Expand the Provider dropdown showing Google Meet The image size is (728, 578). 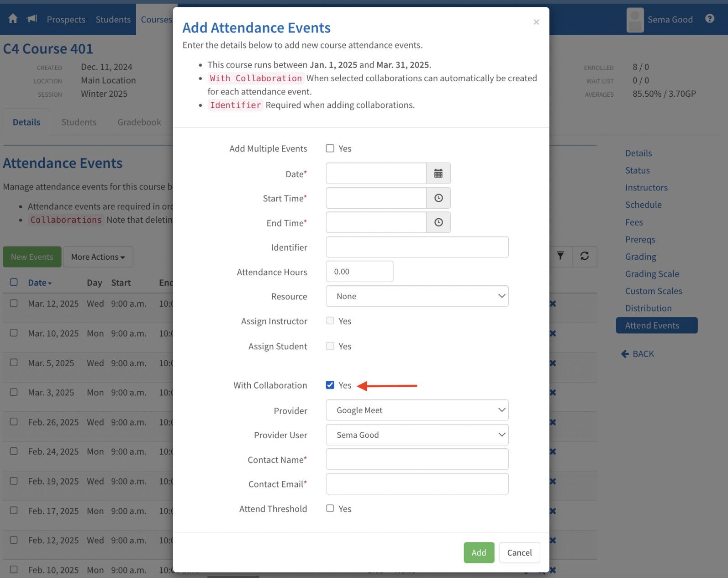[417, 410]
